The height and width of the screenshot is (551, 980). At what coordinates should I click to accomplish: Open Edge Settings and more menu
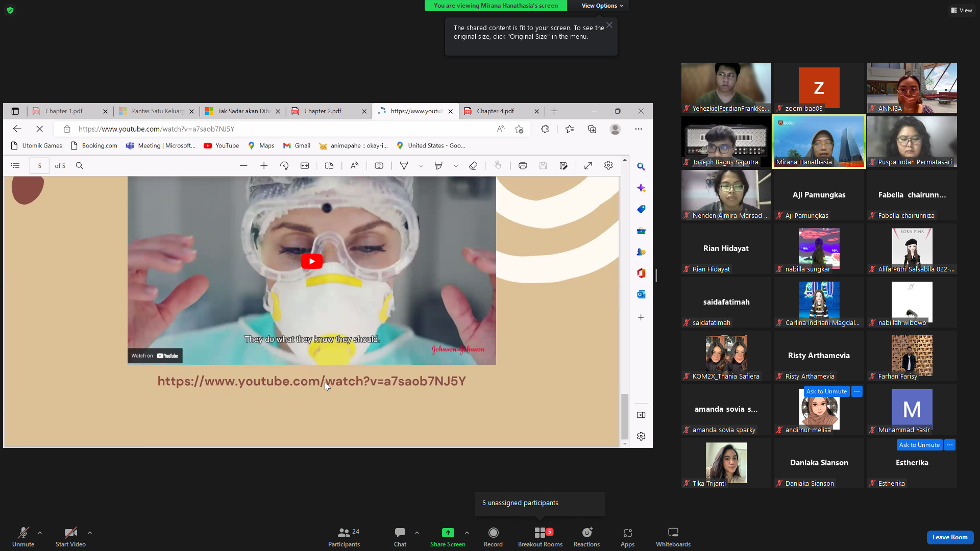(x=639, y=129)
